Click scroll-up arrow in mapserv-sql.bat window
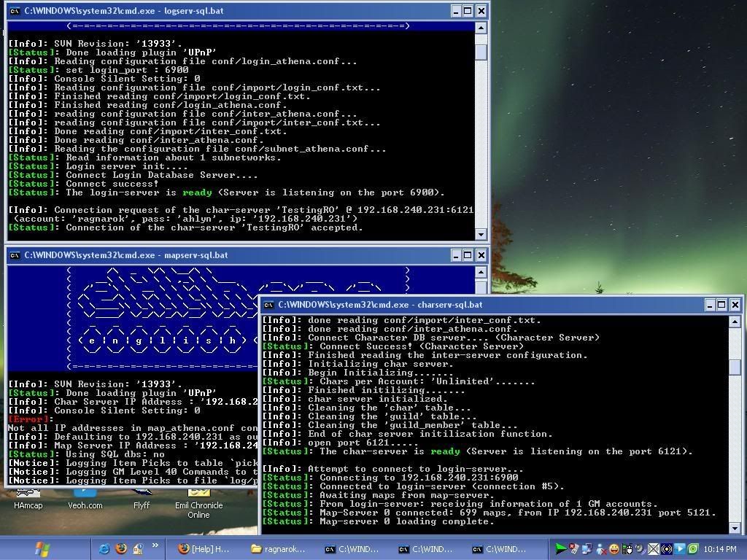This screenshot has width=747, height=560. pyautogui.click(x=481, y=272)
